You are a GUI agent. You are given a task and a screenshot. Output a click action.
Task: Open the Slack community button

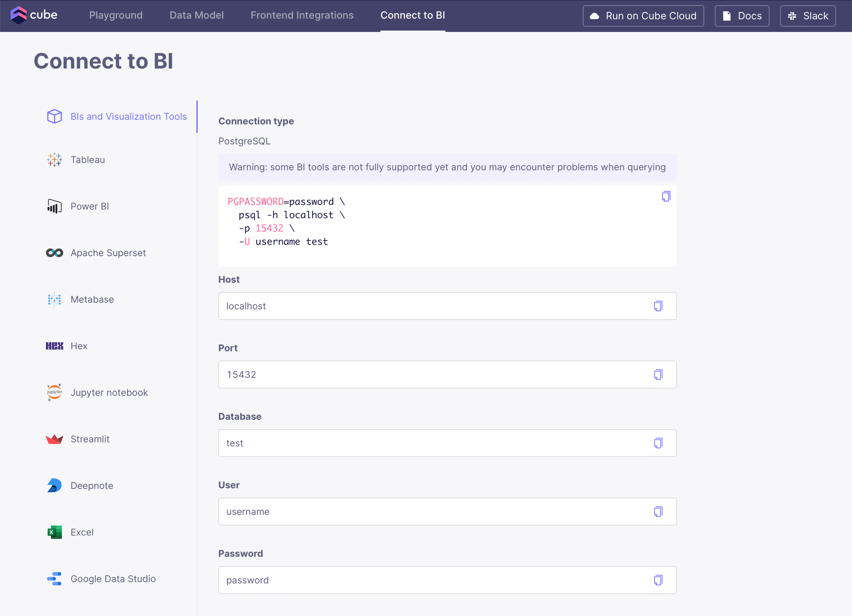(x=807, y=16)
